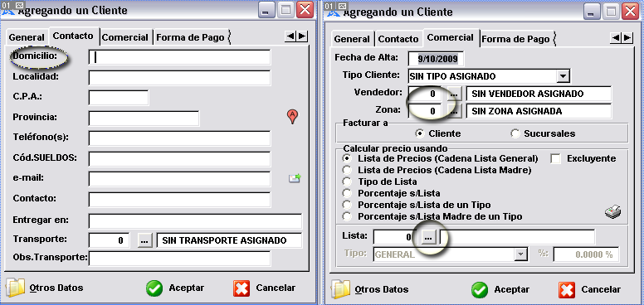Image resolution: width=644 pixels, height=305 pixels.
Task: Enable the Excluyente checkbox
Action: click(x=555, y=158)
